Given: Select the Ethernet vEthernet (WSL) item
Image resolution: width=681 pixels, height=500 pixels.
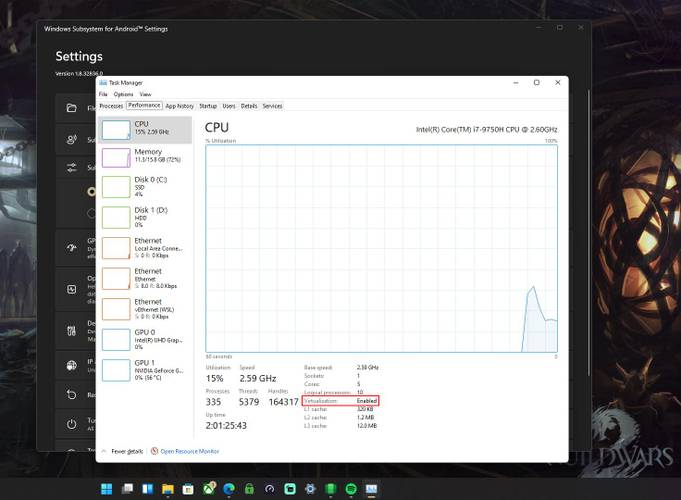Looking at the screenshot, I should coord(145,309).
